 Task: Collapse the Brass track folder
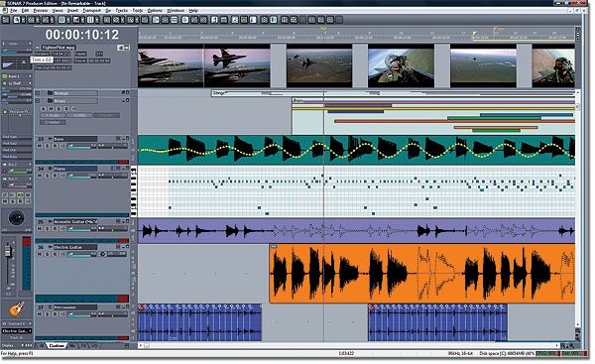(38, 101)
